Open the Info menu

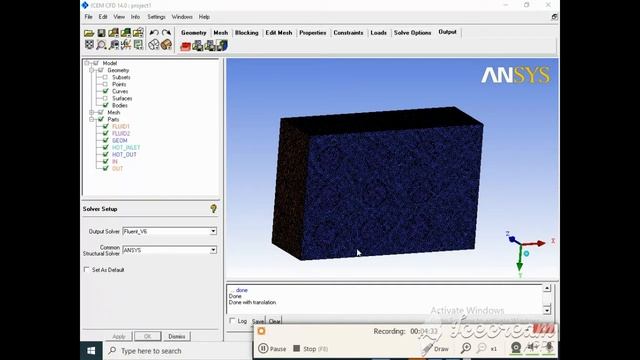136,17
